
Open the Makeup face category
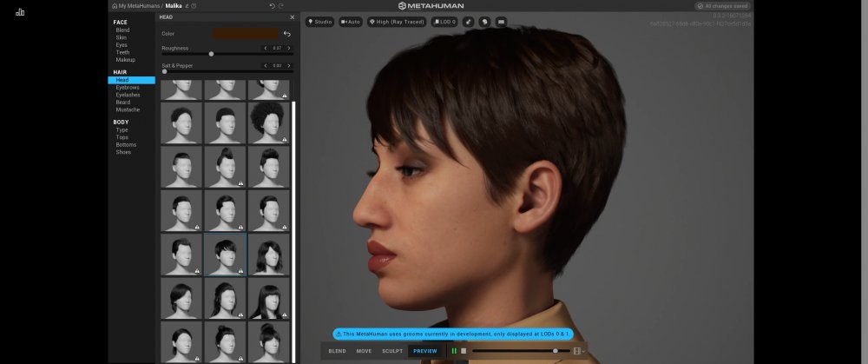pos(124,60)
